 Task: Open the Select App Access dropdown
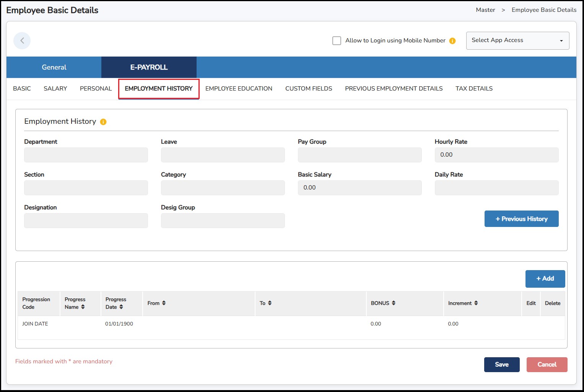point(517,40)
